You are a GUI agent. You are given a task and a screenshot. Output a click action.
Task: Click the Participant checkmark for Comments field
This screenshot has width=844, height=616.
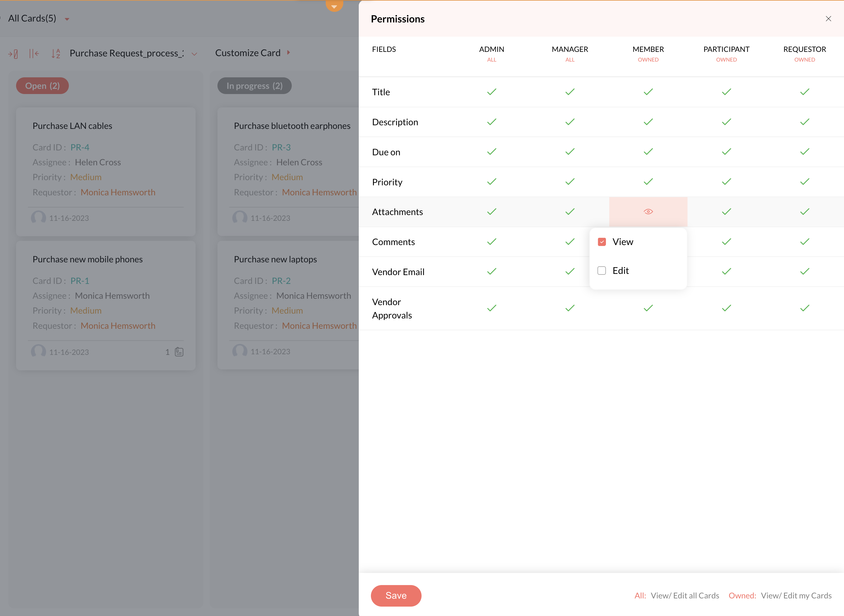726,242
